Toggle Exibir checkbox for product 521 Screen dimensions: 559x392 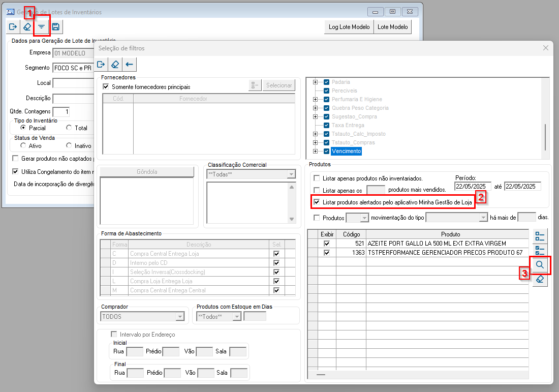point(327,243)
